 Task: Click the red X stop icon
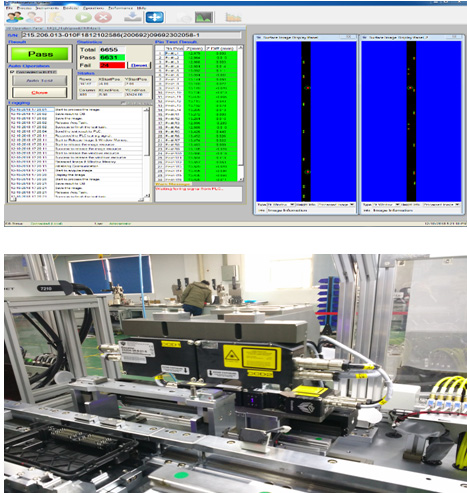(x=103, y=17)
